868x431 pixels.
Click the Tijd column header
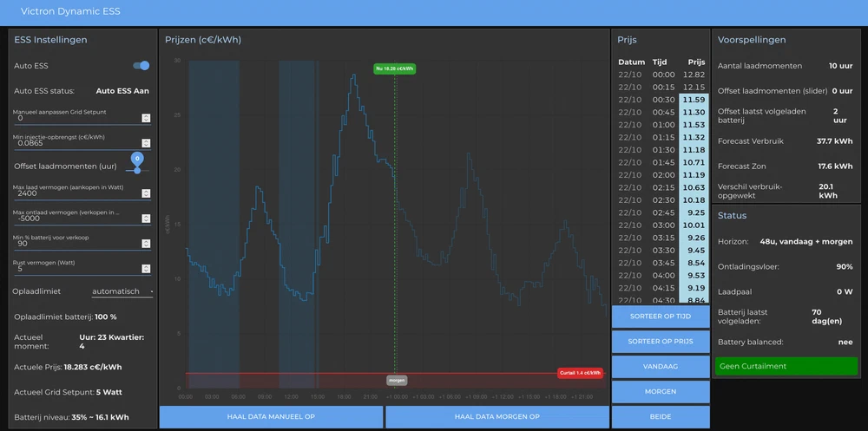(x=660, y=62)
